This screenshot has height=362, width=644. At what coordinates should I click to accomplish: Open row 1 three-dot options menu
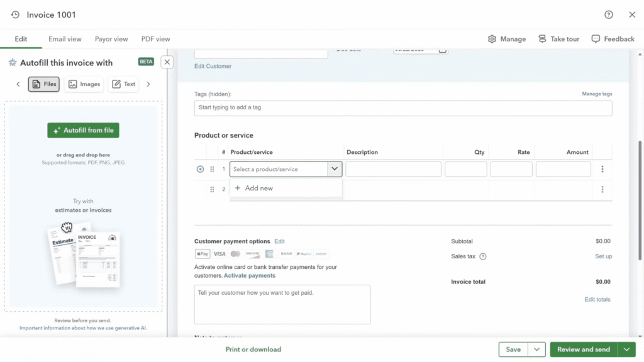tap(602, 169)
